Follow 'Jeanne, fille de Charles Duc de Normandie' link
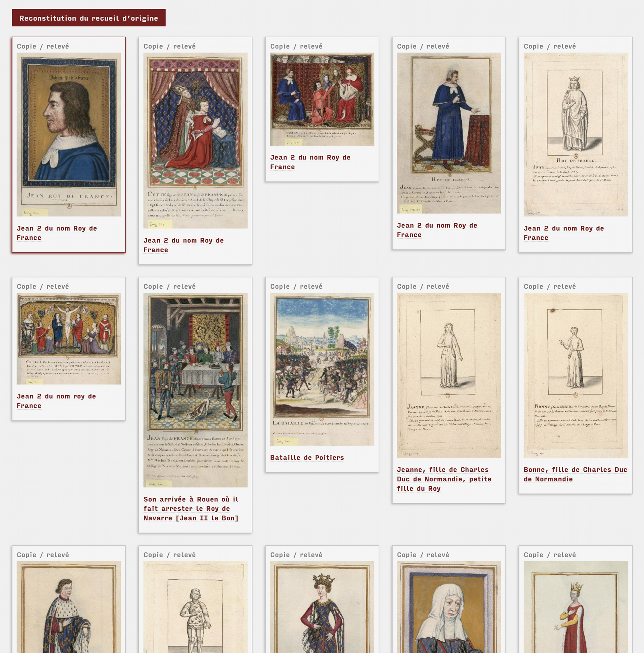This screenshot has height=653, width=644. (444, 479)
